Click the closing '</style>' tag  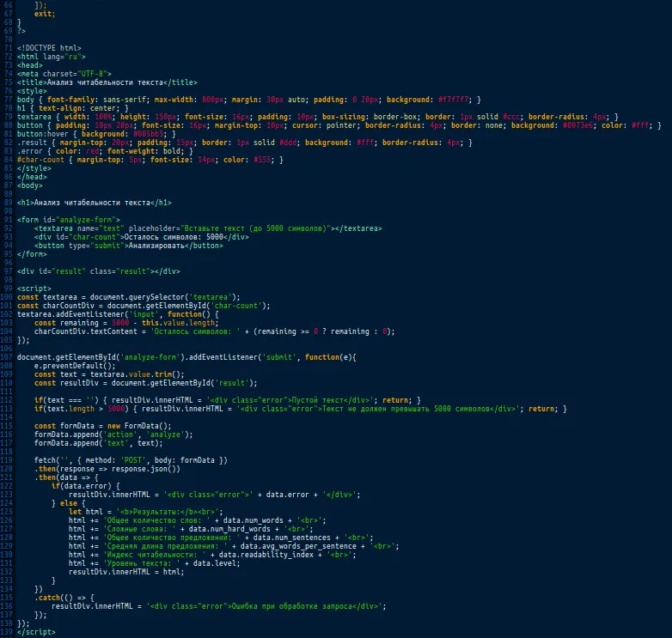tap(34, 167)
